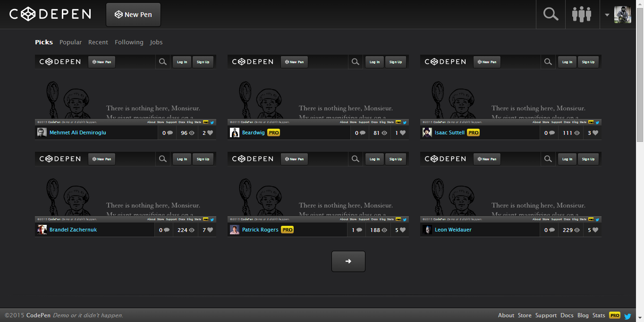644x322 pixels.
Task: Click views eye icon on Brandel's pen
Action: coord(192,230)
